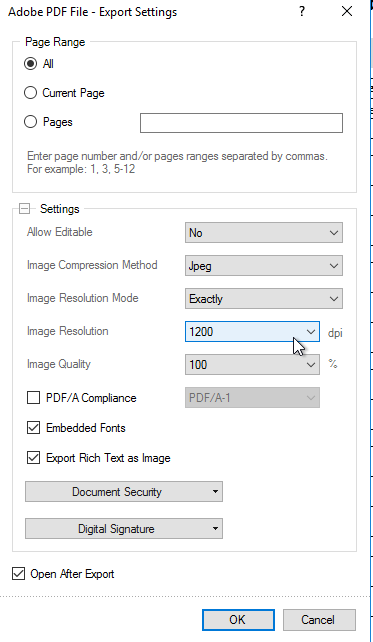Image resolution: width=373 pixels, height=642 pixels.
Task: Expand the Image Quality percent dropdown
Action: click(252, 364)
